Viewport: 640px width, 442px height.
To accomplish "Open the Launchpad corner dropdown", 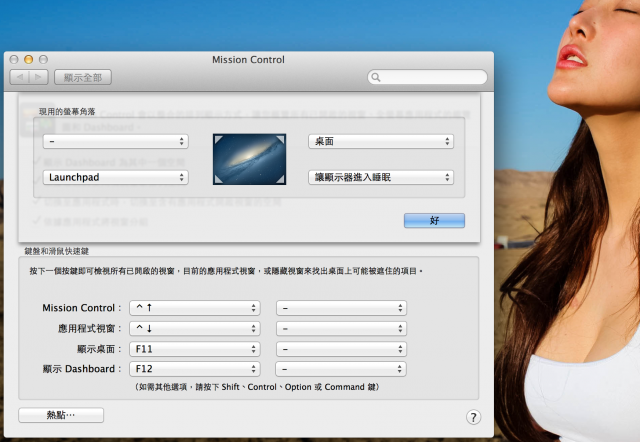I will point(116,178).
